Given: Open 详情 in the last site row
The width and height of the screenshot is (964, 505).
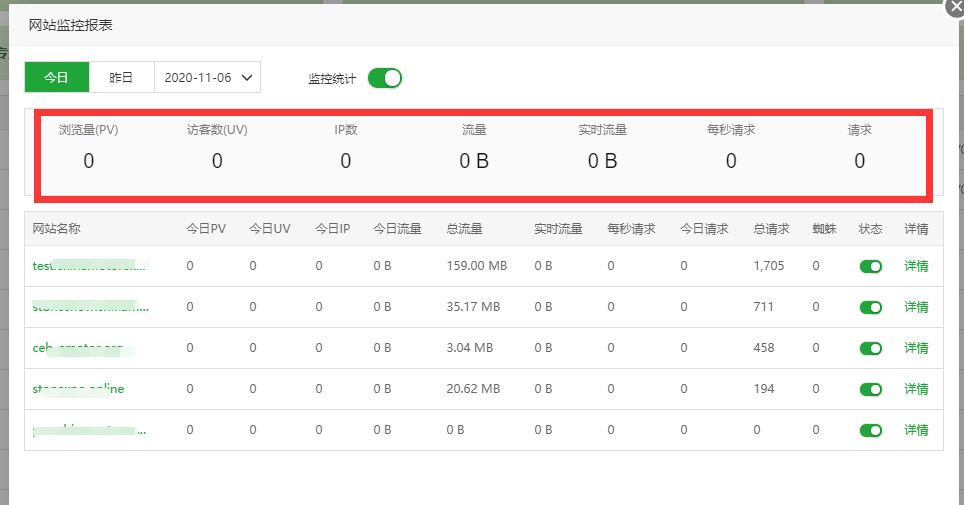Looking at the screenshot, I should pyautogui.click(x=916, y=430).
